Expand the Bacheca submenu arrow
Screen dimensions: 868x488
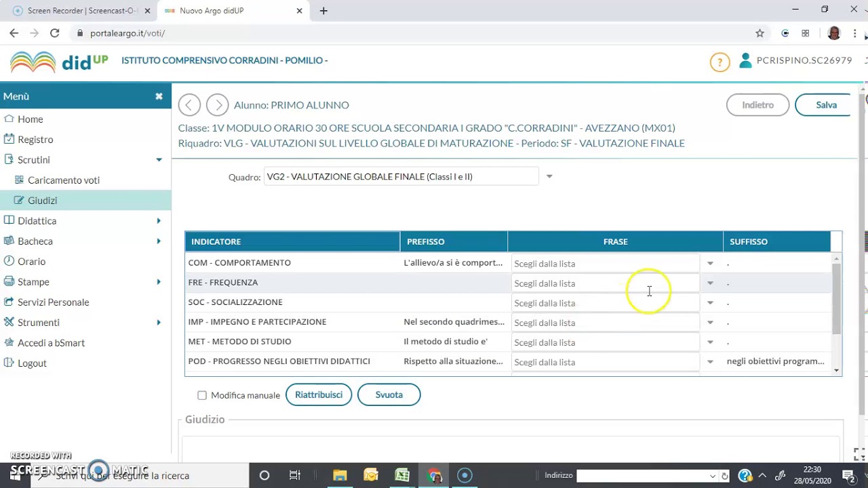tap(159, 241)
